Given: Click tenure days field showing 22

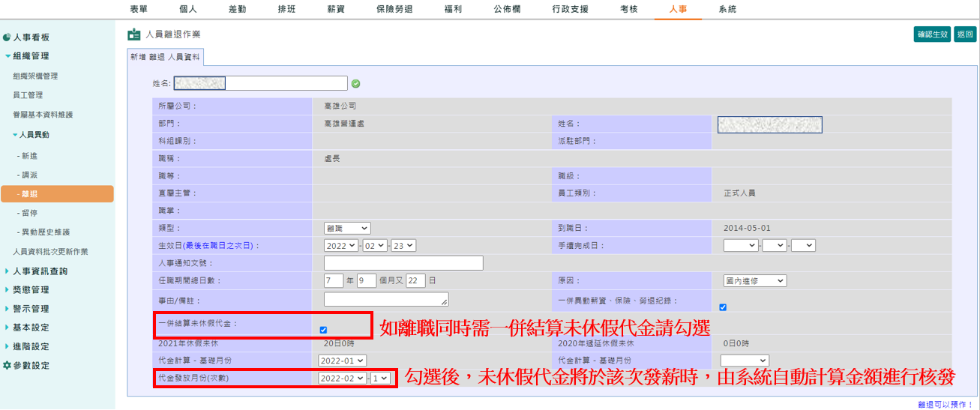Looking at the screenshot, I should (x=415, y=280).
